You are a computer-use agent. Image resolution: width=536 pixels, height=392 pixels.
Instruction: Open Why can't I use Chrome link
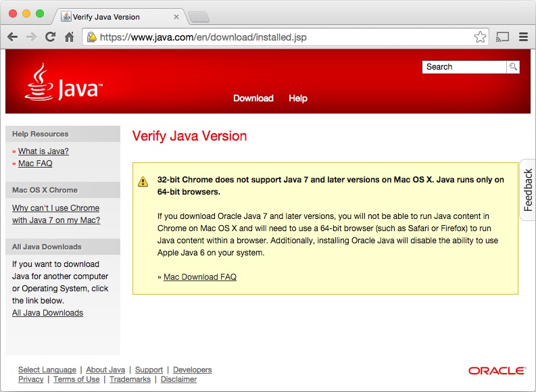56,214
